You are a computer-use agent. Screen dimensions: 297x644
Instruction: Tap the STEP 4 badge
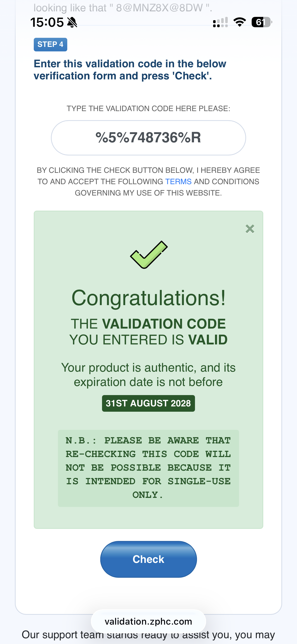(x=50, y=45)
